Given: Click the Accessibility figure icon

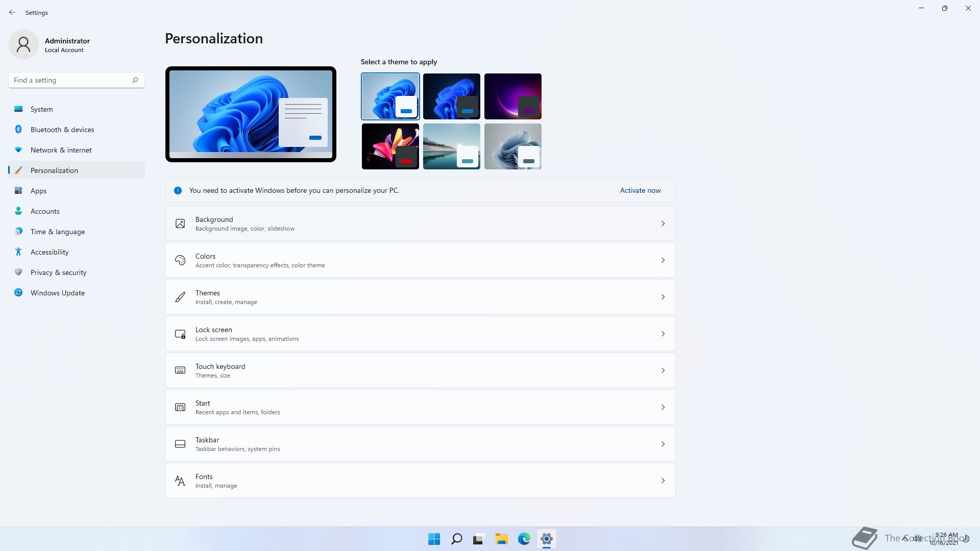Looking at the screenshot, I should tap(18, 252).
